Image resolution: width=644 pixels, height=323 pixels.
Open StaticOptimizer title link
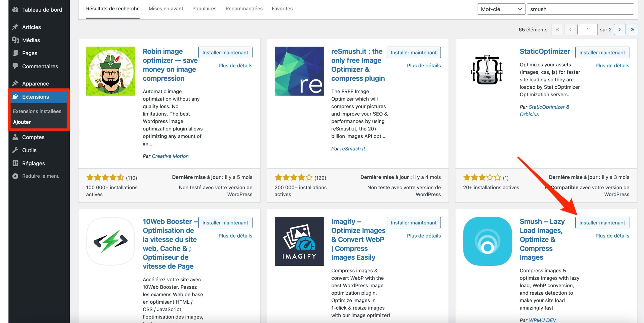[545, 52]
